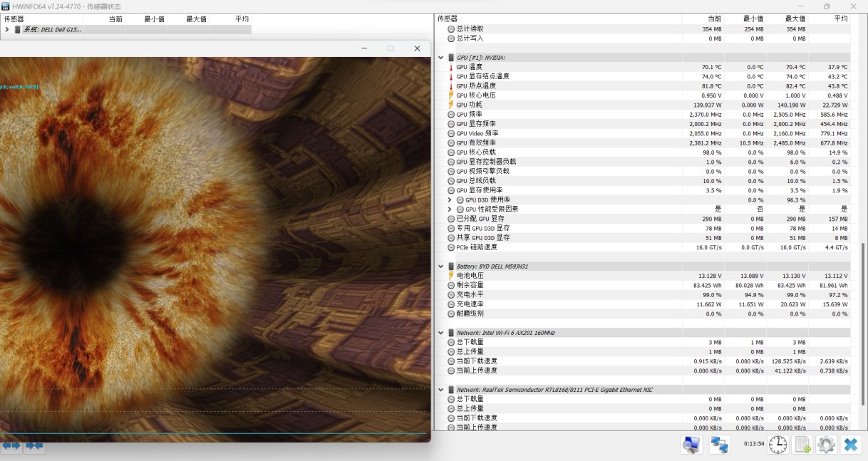Image resolution: width=868 pixels, height=461 pixels.
Task: Select the 充电水平 battery row
Action: click(644, 294)
